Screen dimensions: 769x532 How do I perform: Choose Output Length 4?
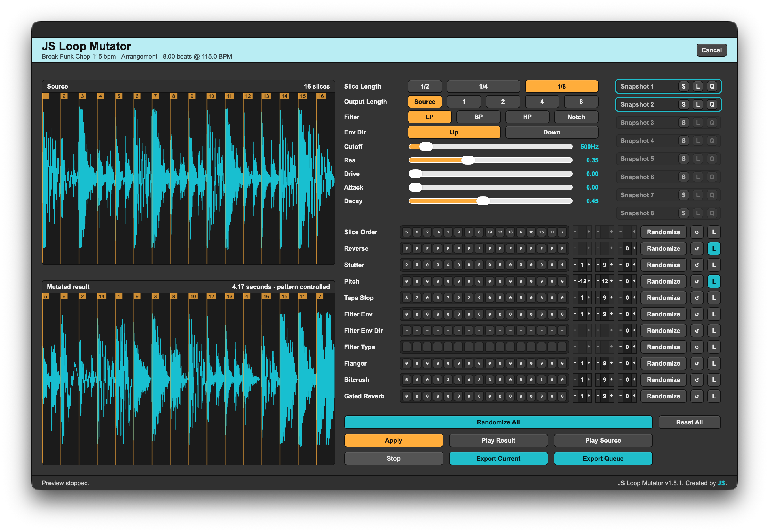(x=542, y=102)
